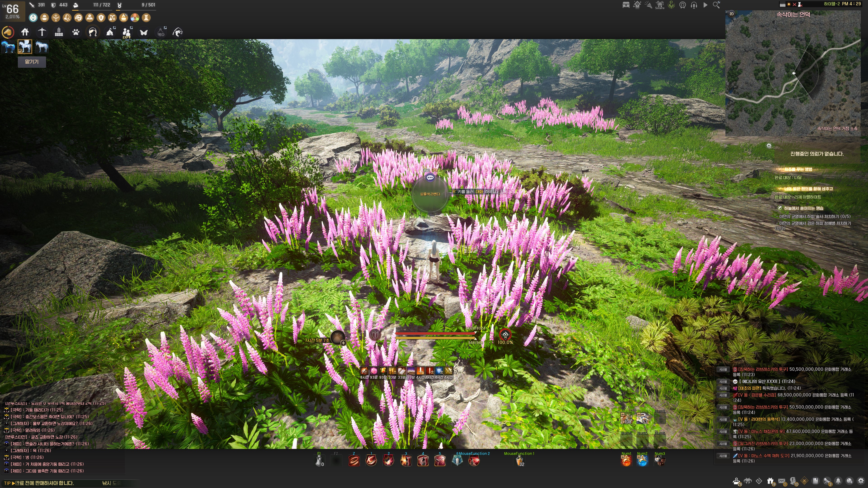Screen dimensions: 868x488
Task: Open the mail envelope icon
Action: click(782, 481)
